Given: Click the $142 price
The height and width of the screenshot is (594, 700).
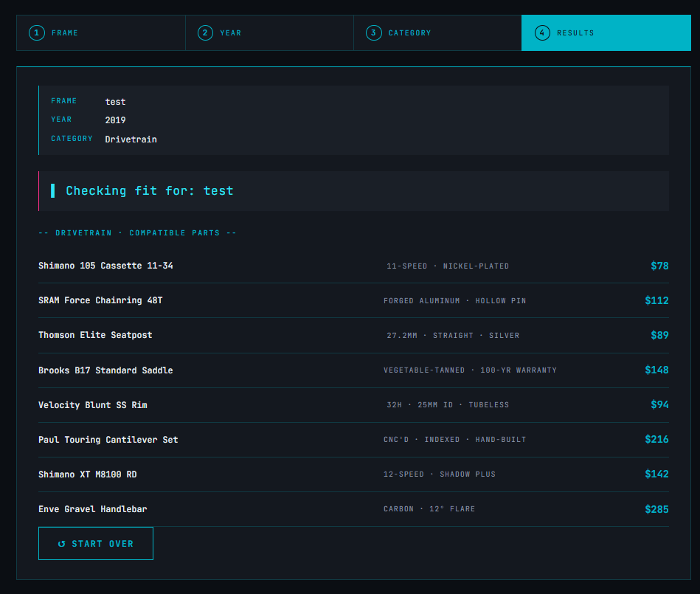Looking at the screenshot, I should 656,474.
